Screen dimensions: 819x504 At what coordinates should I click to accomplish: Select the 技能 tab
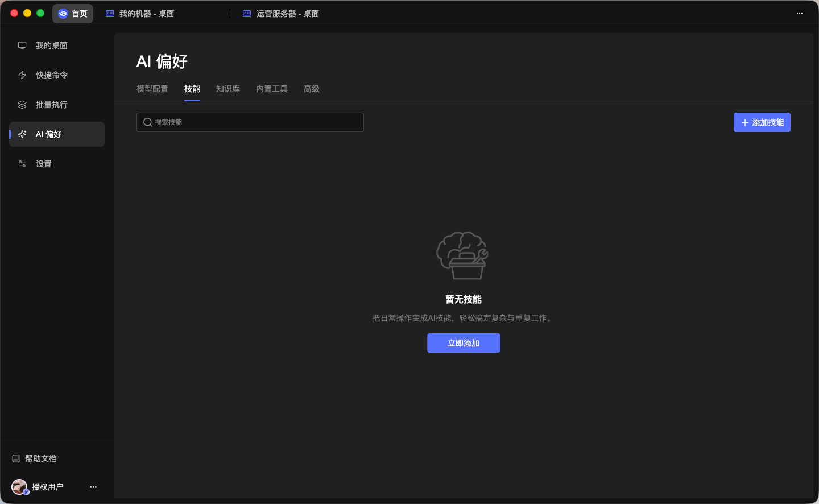[x=192, y=89]
